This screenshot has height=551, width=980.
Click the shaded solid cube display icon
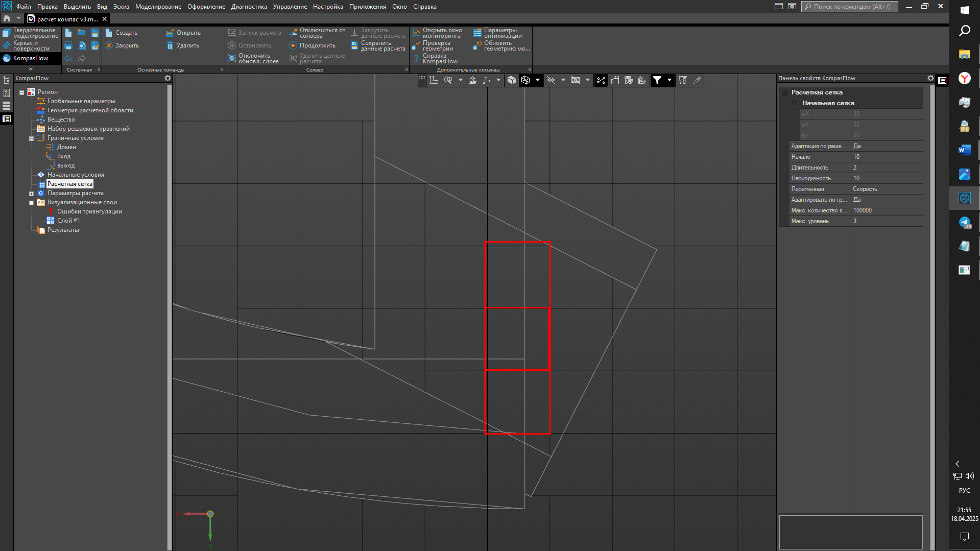coord(512,80)
